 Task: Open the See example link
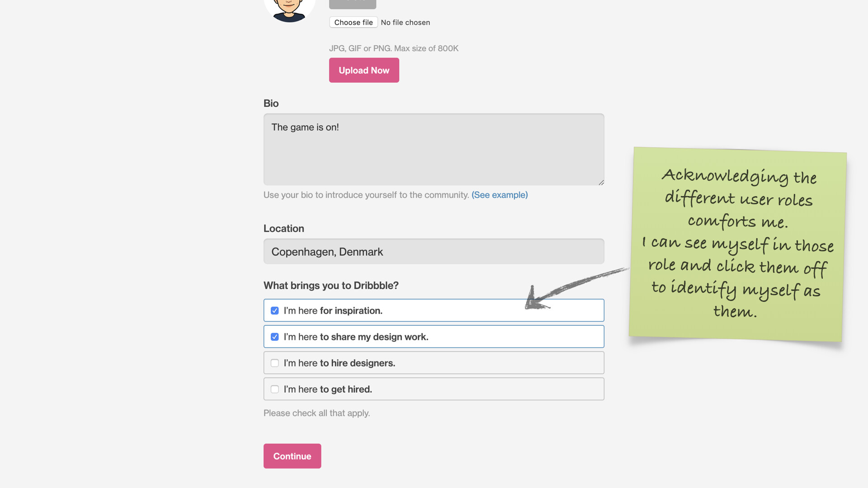tap(500, 195)
